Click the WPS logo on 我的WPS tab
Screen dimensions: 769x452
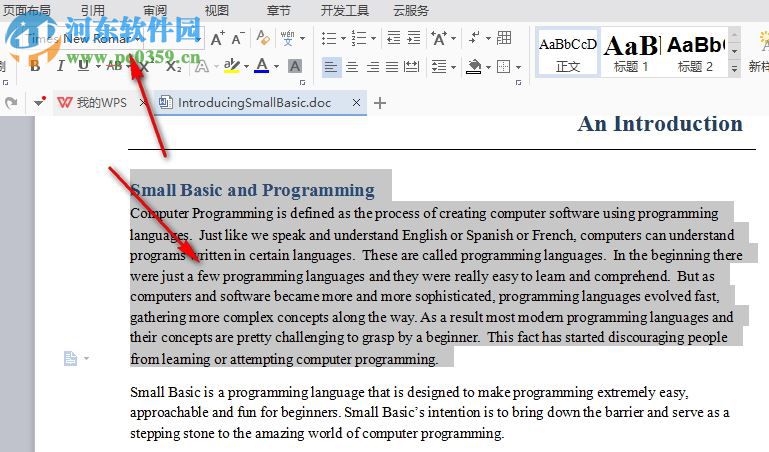65,102
